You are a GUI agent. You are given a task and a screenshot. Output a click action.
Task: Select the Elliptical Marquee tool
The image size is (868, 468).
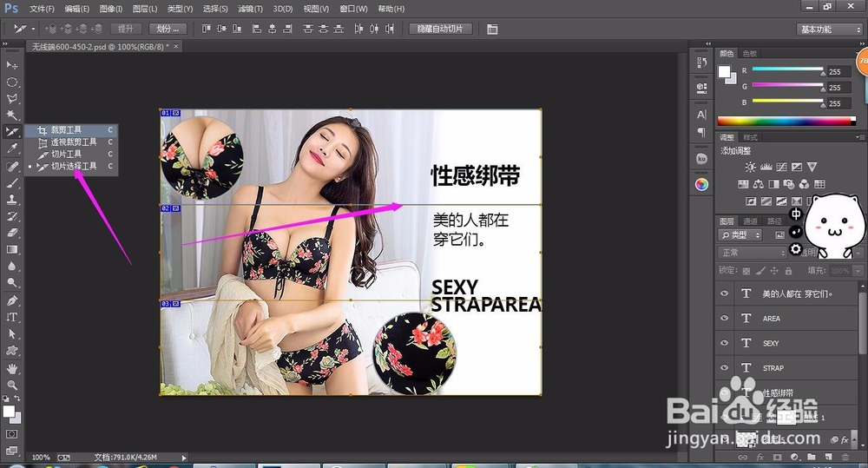click(11, 82)
